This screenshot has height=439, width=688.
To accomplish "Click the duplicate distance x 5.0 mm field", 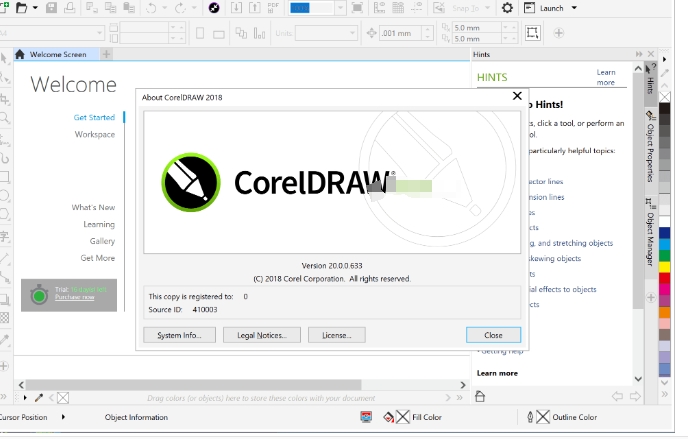I will [477, 28].
